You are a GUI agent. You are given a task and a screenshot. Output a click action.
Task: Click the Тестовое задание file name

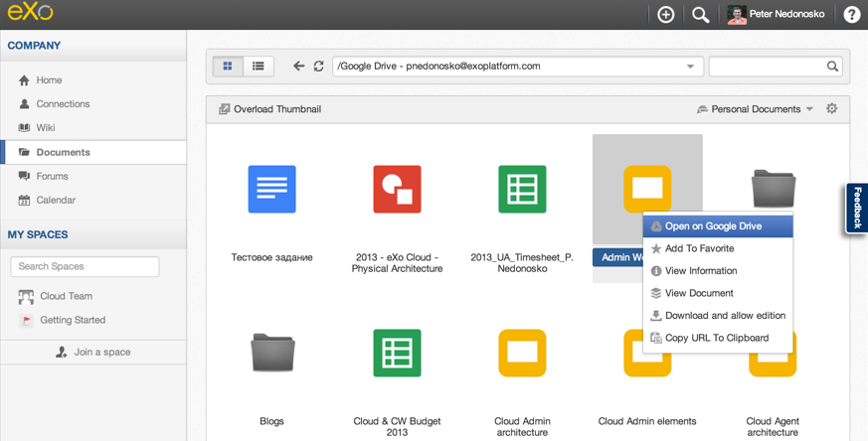271,257
